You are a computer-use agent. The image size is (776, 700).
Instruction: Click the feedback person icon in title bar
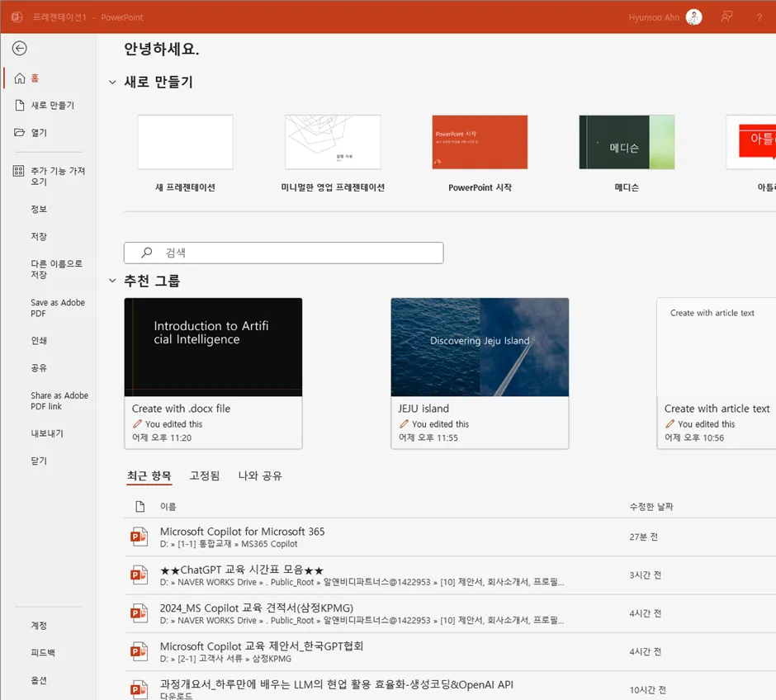pyautogui.click(x=726, y=17)
